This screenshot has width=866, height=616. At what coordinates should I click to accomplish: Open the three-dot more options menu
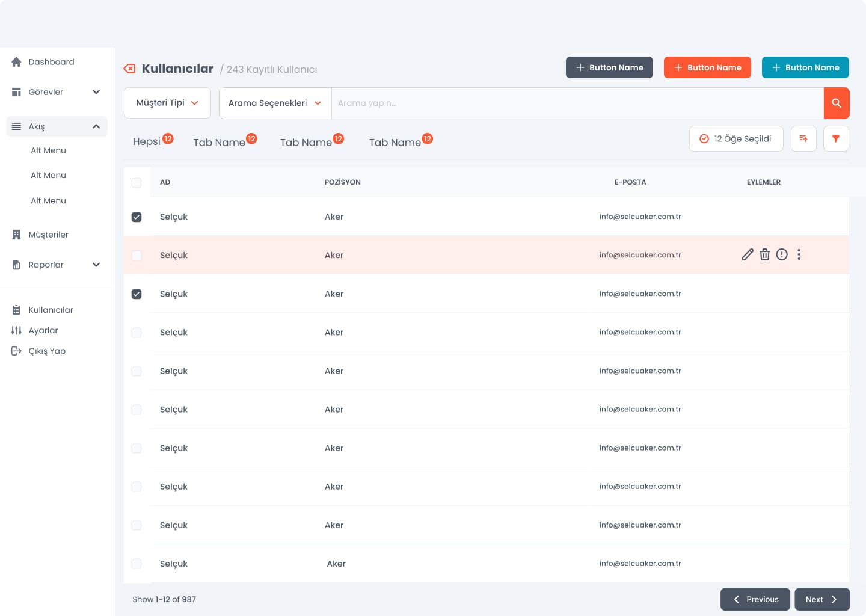(x=799, y=254)
